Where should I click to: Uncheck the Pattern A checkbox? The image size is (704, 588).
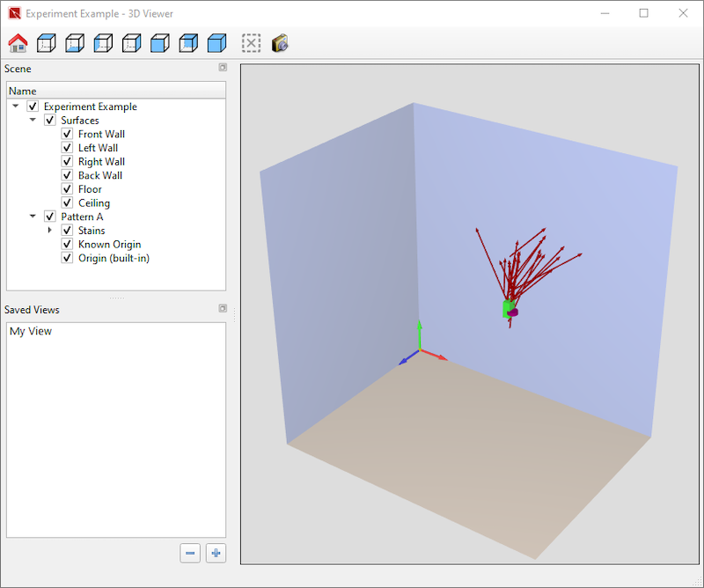coord(50,217)
